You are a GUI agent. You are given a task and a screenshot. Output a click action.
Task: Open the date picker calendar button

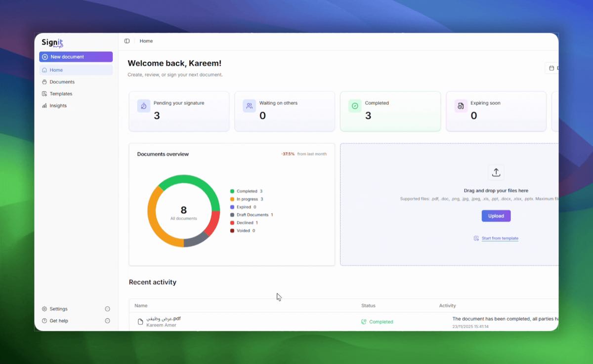[551, 68]
